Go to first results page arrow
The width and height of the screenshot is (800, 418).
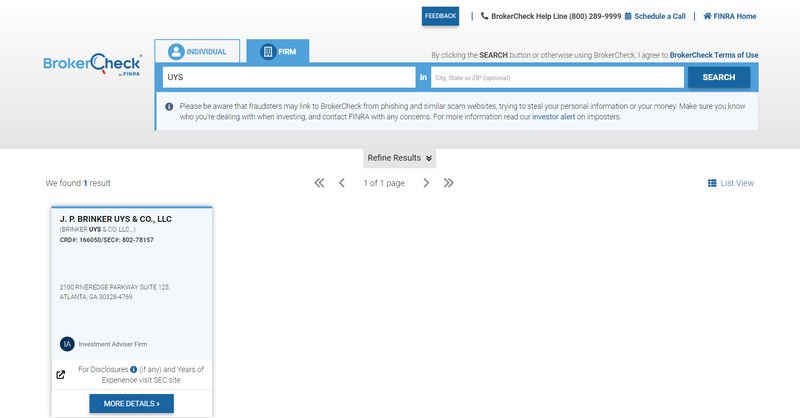pos(319,183)
